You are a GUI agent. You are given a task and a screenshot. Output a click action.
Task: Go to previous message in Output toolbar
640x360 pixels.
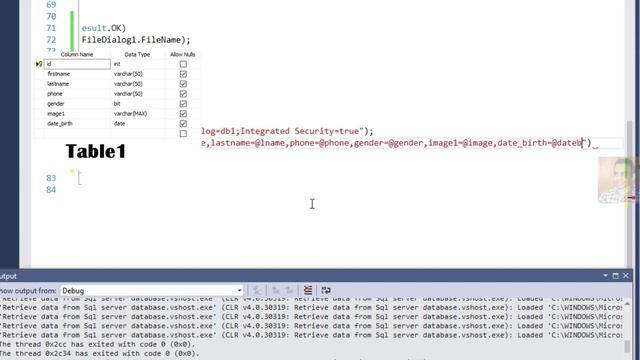pyautogui.click(x=276, y=290)
